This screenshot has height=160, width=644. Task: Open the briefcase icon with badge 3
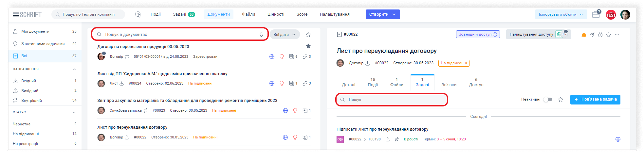coord(596,15)
